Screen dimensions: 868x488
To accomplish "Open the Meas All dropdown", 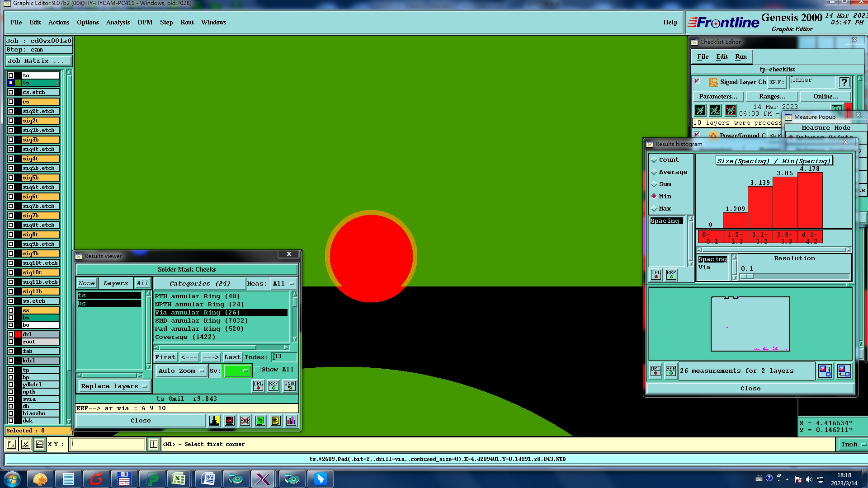I will (x=283, y=284).
